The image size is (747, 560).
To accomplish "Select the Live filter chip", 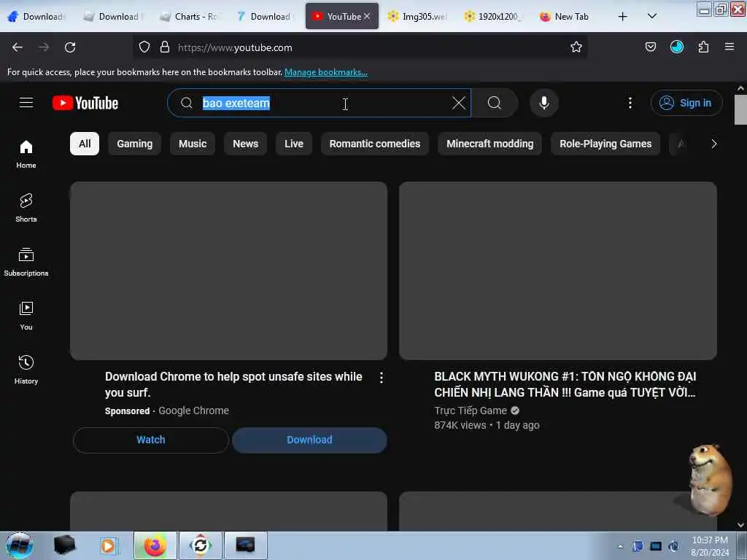I will tap(294, 144).
